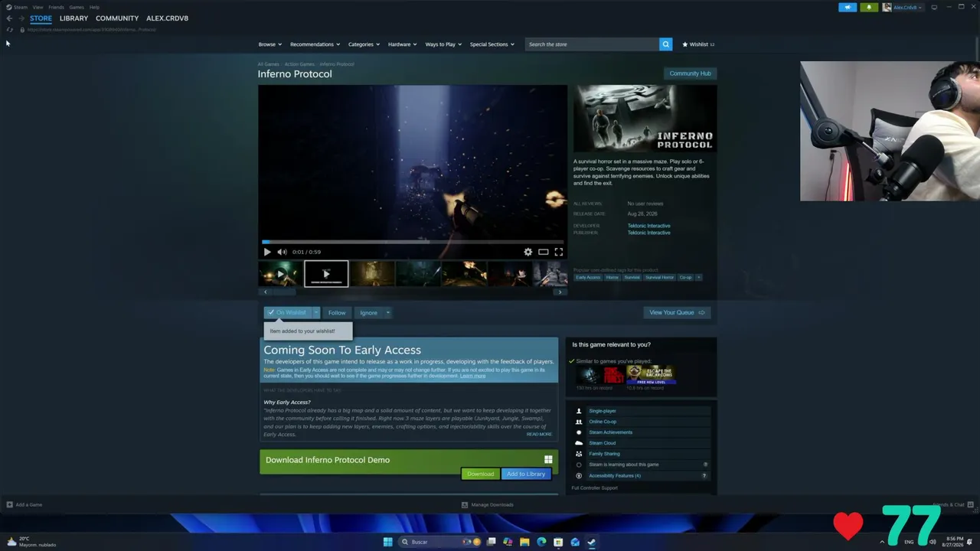The height and width of the screenshot is (551, 980).
Task: Select the highlighted second trailer thumbnail
Action: 326,274
